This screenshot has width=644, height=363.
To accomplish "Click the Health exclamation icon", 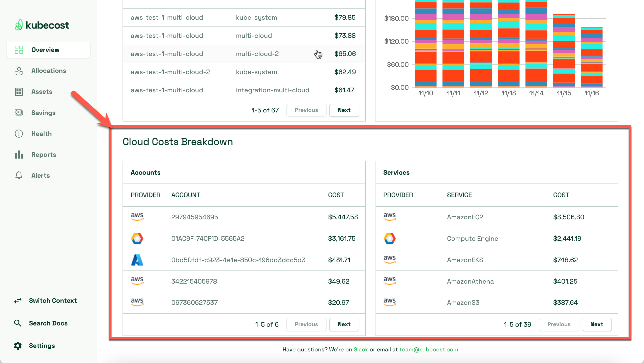I will [x=19, y=134].
